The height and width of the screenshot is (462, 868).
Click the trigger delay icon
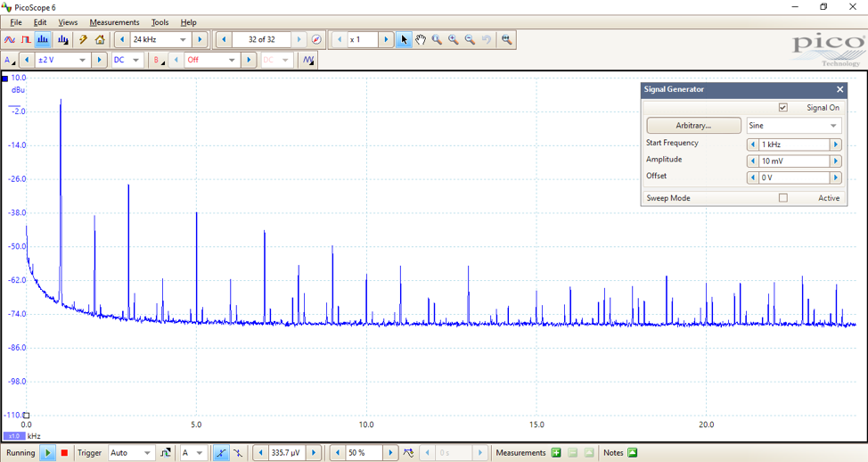click(408, 452)
